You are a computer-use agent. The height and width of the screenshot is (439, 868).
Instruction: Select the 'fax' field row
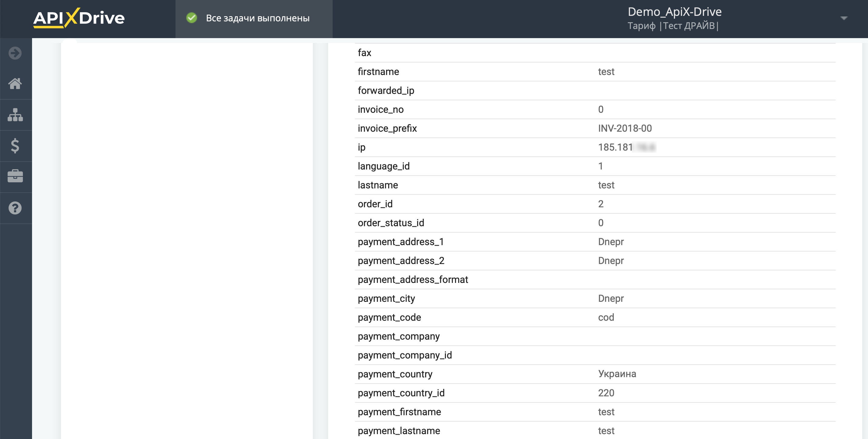click(595, 53)
